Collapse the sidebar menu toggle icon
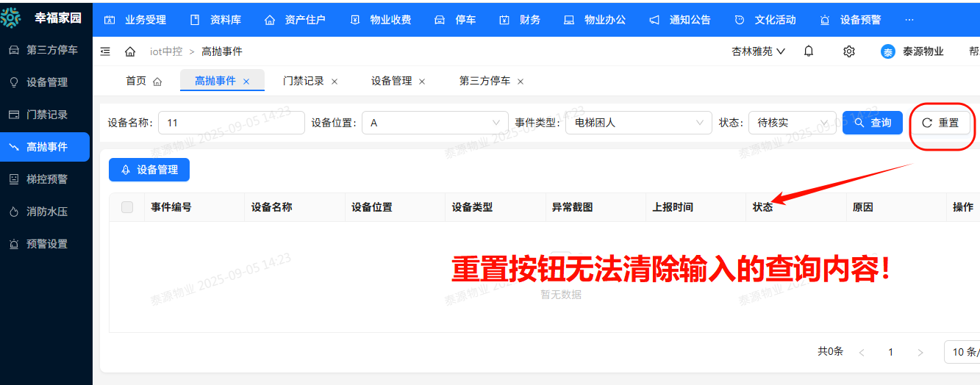This screenshot has width=980, height=385. tap(105, 51)
